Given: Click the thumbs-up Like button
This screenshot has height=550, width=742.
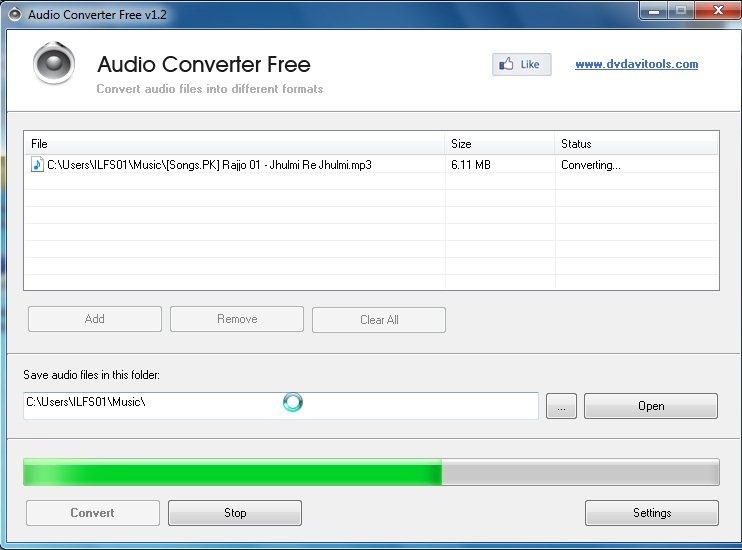Looking at the screenshot, I should pos(521,64).
